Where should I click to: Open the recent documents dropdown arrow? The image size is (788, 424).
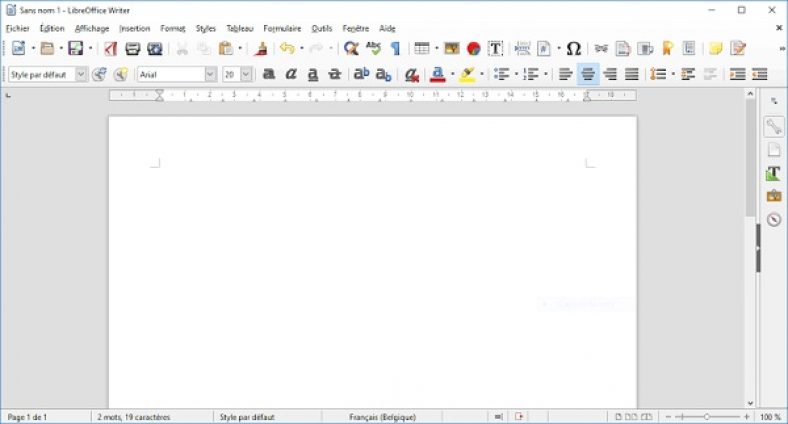tap(61, 48)
